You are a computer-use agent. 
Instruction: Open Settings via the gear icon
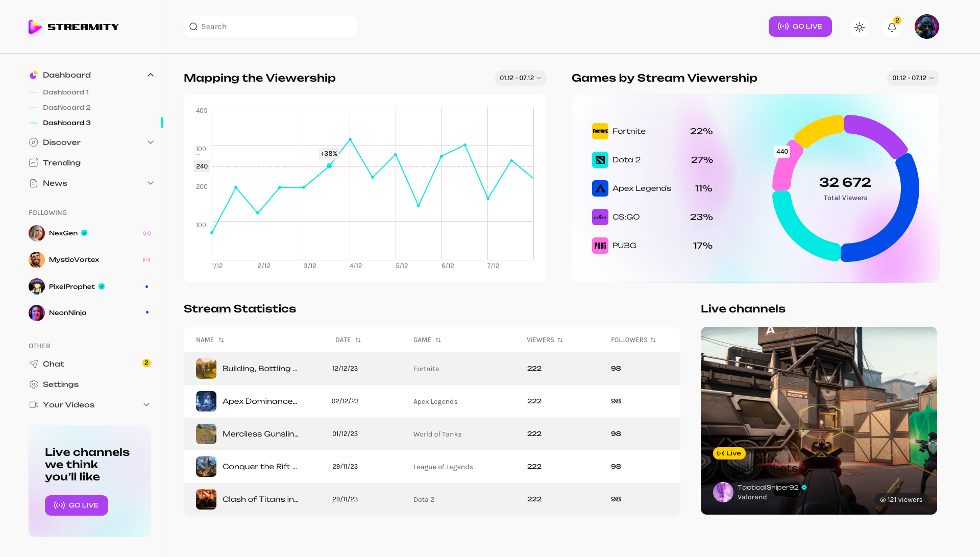[33, 384]
